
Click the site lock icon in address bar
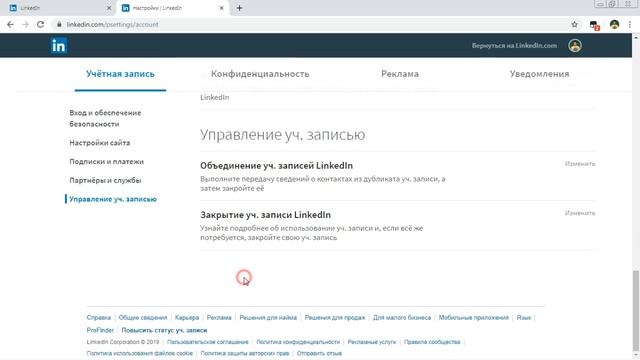tap(59, 24)
